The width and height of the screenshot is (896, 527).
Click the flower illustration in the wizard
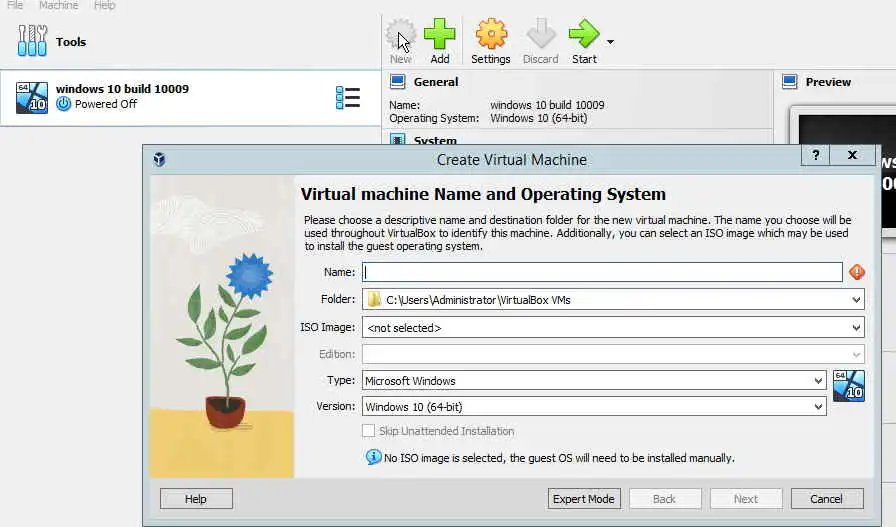click(x=222, y=326)
